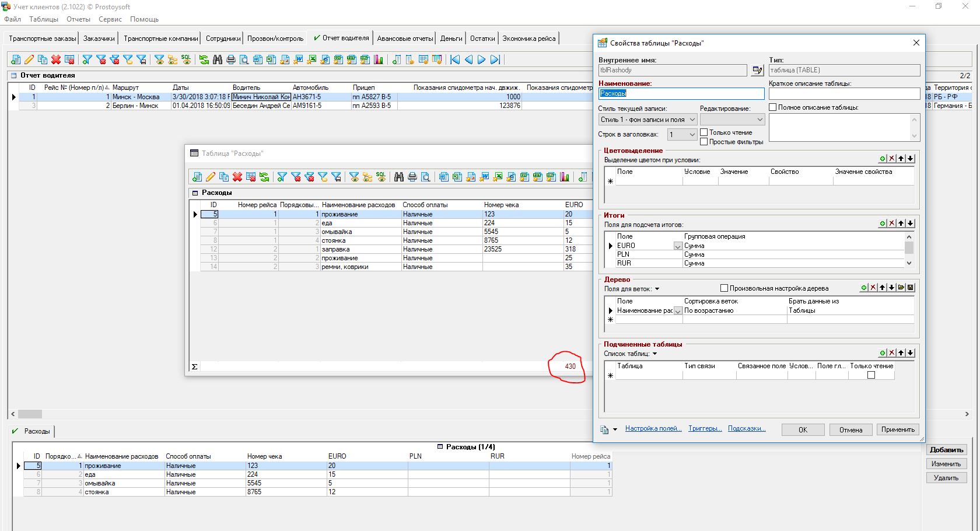This screenshot has height=531, width=980.
Task: Open the Триггеры link
Action: 705,428
